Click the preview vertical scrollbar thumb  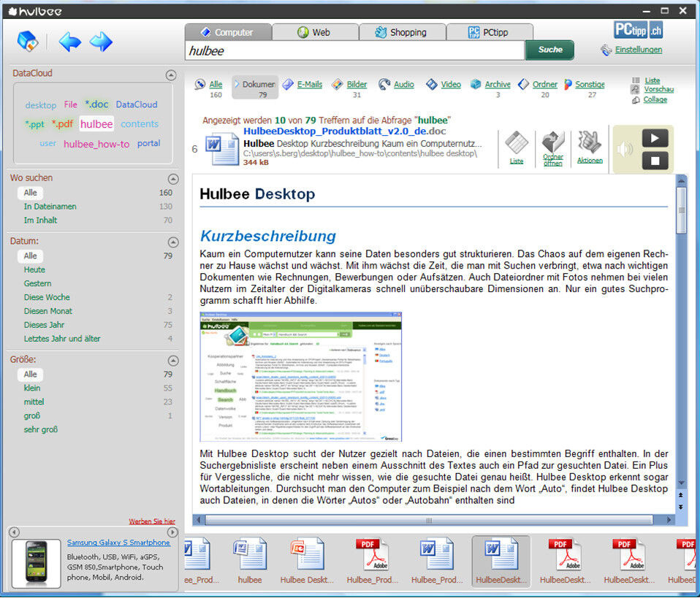[681, 210]
